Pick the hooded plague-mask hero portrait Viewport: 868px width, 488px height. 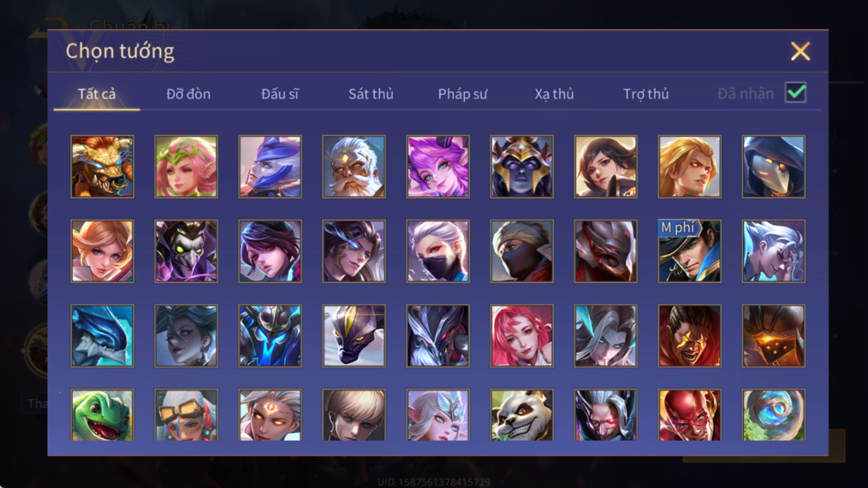click(x=774, y=166)
